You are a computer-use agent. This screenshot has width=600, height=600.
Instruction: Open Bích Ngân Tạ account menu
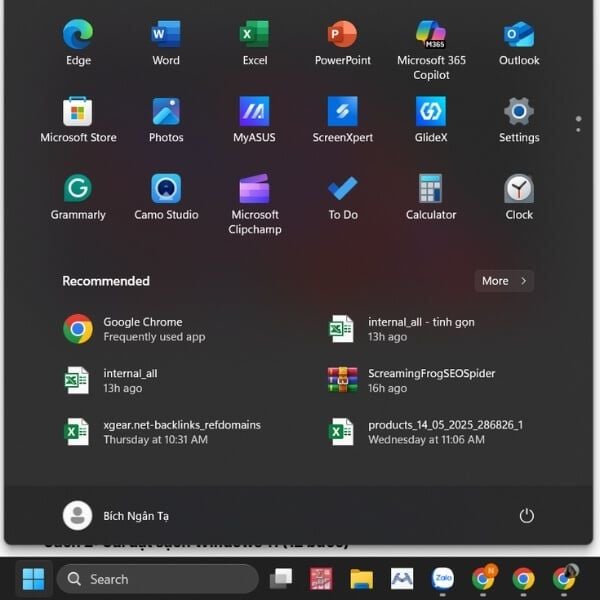(116, 515)
